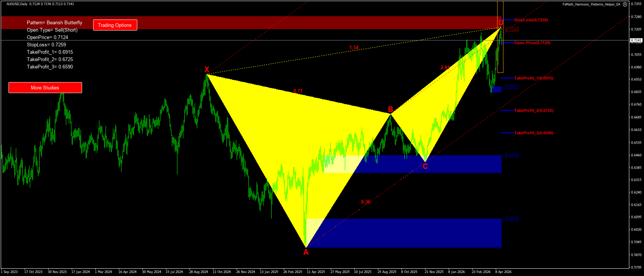Click the D point label of the pattern

tap(501, 23)
